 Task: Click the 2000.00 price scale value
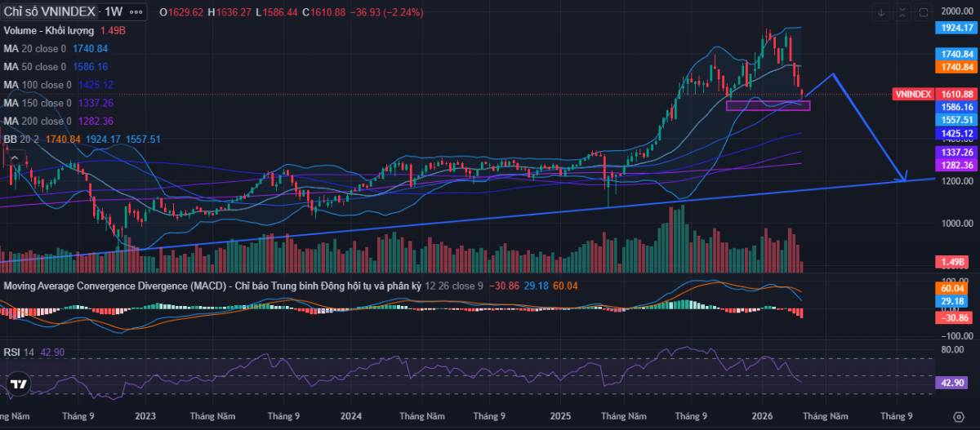pyautogui.click(x=957, y=11)
